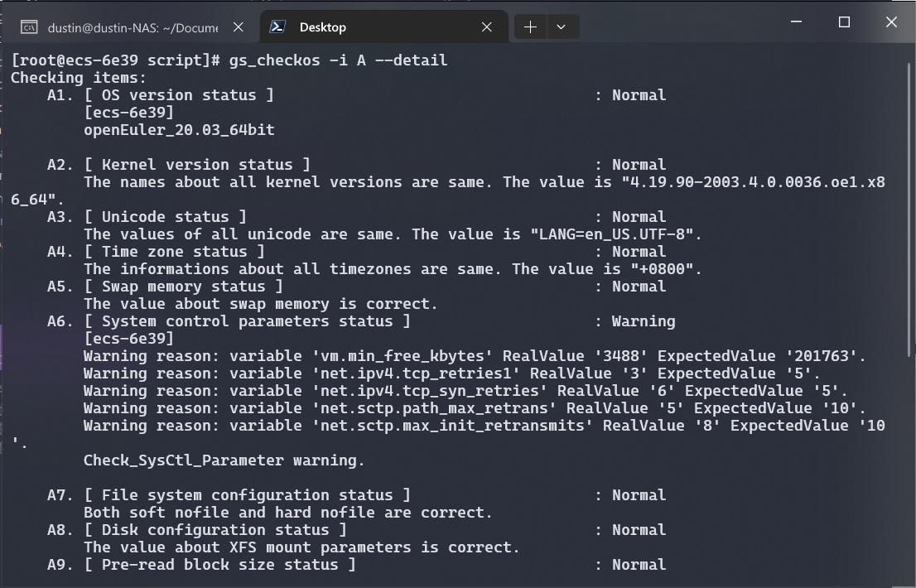Click the Pre-read block size status heading

219,565
